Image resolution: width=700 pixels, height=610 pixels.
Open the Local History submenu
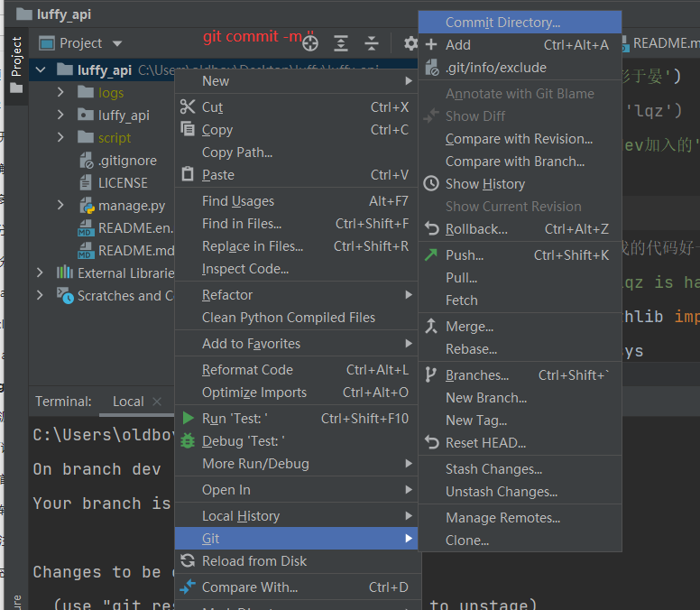(297, 516)
